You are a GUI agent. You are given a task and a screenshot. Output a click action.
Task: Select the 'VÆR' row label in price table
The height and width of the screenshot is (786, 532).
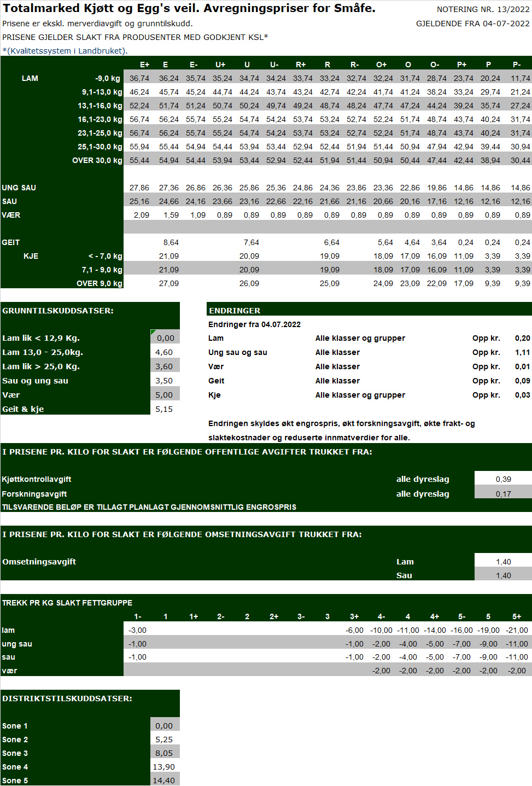[11, 215]
